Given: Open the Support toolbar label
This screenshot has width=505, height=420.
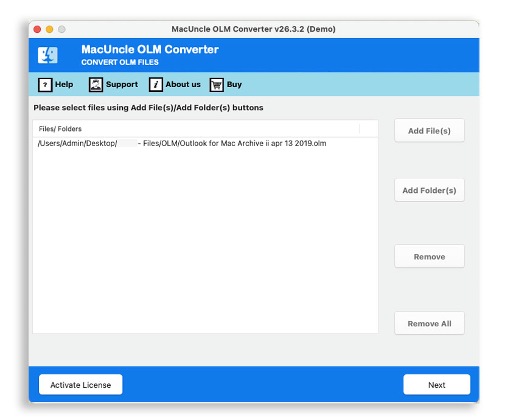Looking at the screenshot, I should [122, 85].
